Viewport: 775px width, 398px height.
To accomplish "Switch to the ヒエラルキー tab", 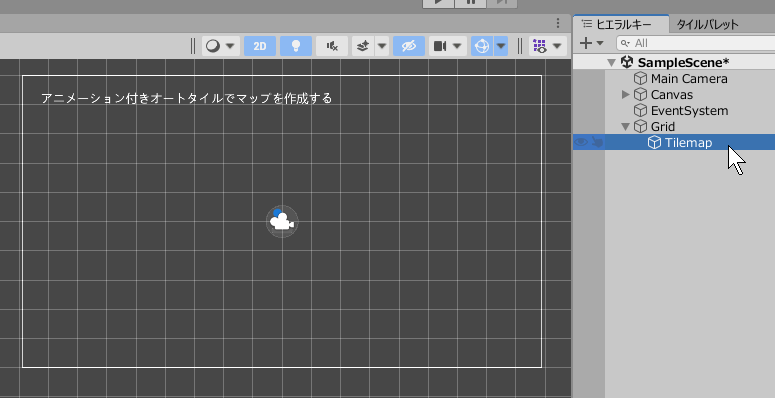I will (x=621, y=24).
